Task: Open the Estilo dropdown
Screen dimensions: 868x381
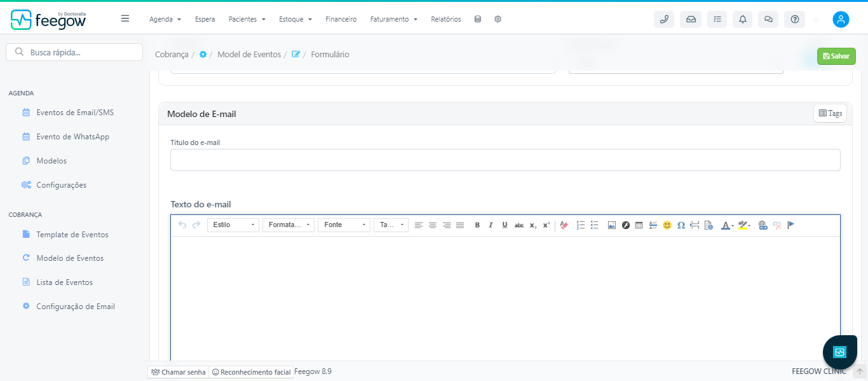Action: click(x=233, y=225)
